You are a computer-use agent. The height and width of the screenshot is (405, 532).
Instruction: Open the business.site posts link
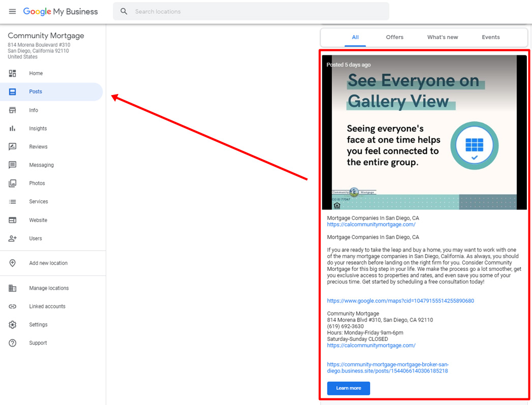pos(388,368)
